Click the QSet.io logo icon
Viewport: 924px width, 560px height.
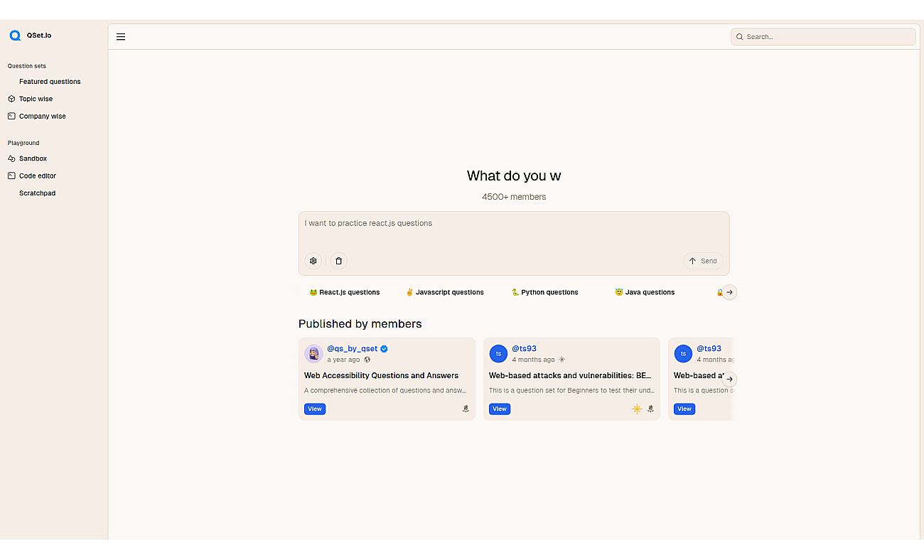[x=15, y=36]
